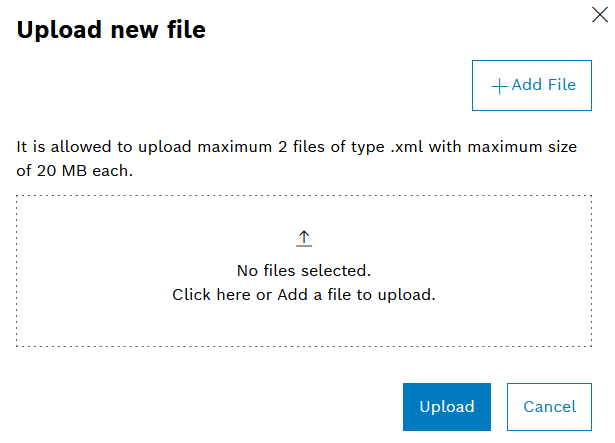The width and height of the screenshot is (615, 443).
Task: Cancel the file upload dialog
Action: 549,407
